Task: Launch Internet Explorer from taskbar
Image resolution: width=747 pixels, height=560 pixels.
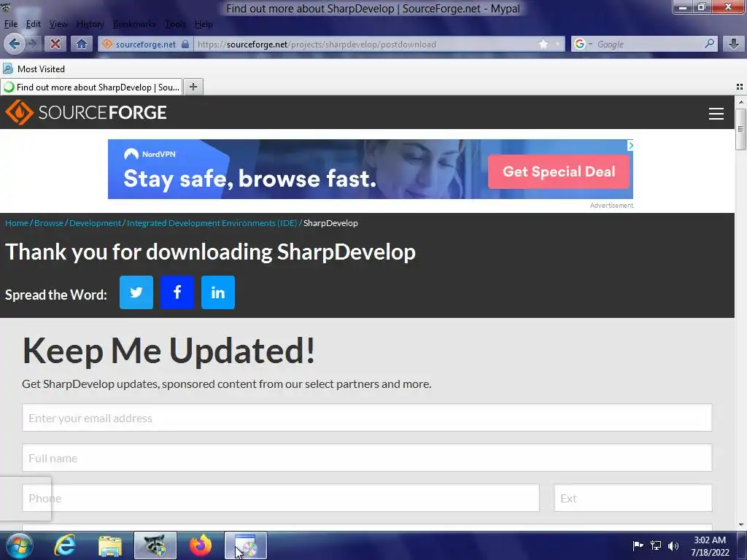Action: pos(65,545)
